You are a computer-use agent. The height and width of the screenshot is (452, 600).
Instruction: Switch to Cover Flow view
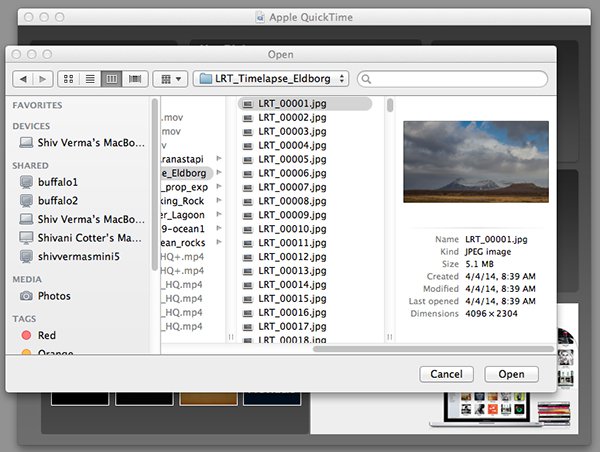pos(135,78)
